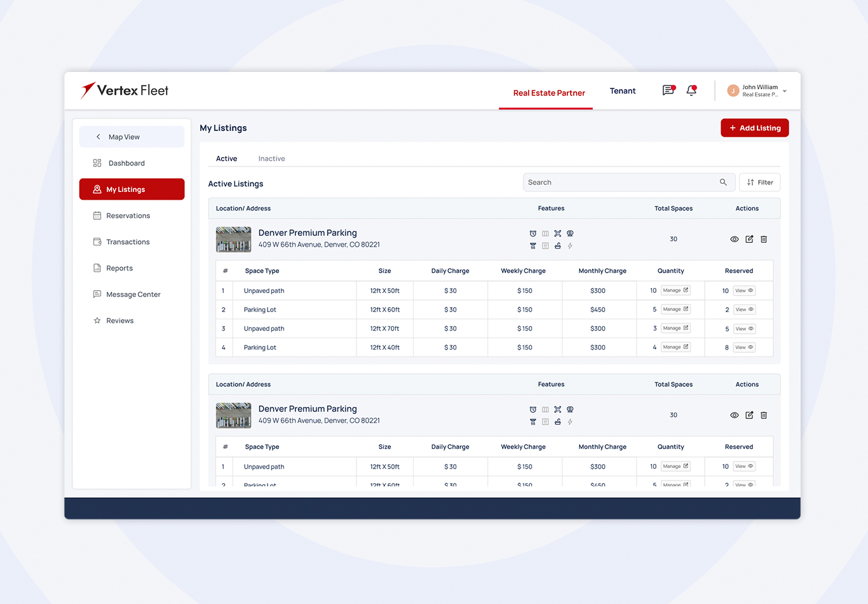The height and width of the screenshot is (604, 868).
Task: Click the drone feature icon in second listing
Action: (558, 409)
